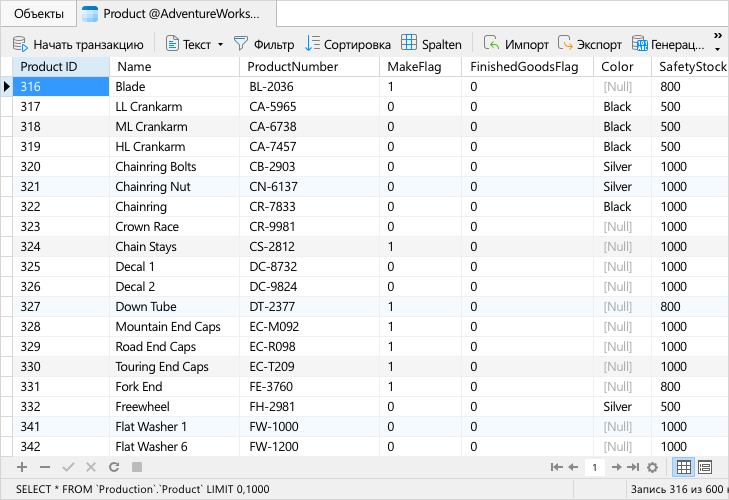Add a new record with plus icon
The image size is (729, 500).
(22, 467)
